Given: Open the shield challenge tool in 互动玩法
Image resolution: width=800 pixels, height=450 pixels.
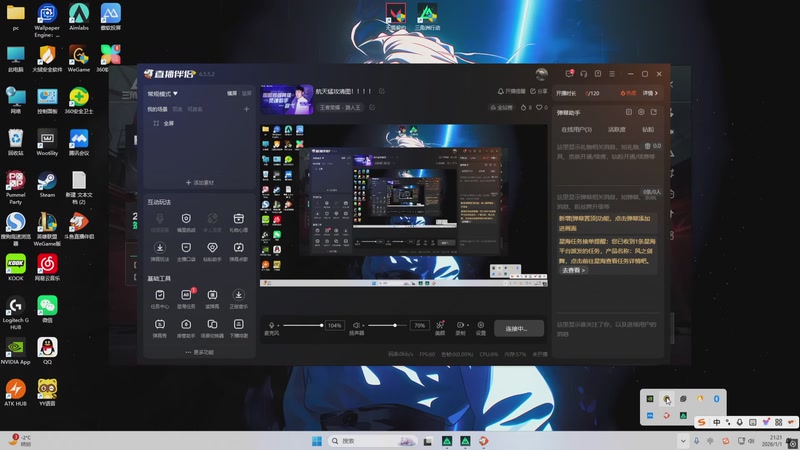Looking at the screenshot, I should [186, 222].
